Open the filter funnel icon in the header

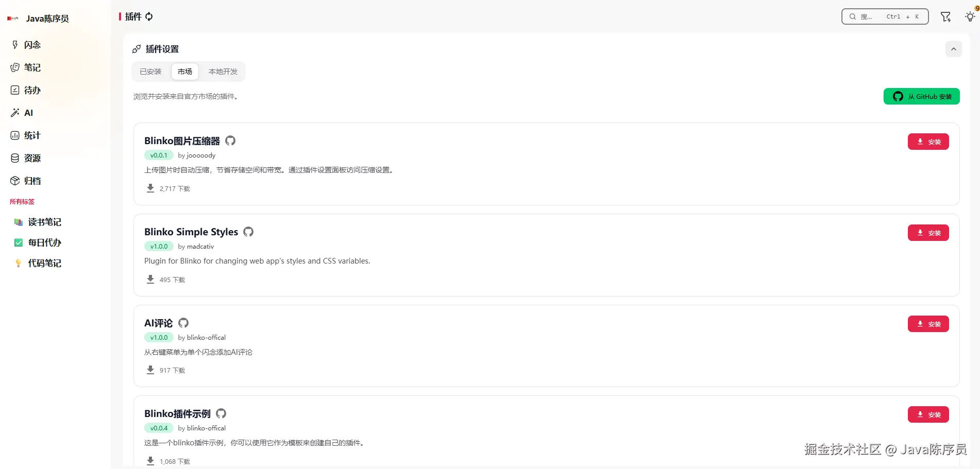945,16
